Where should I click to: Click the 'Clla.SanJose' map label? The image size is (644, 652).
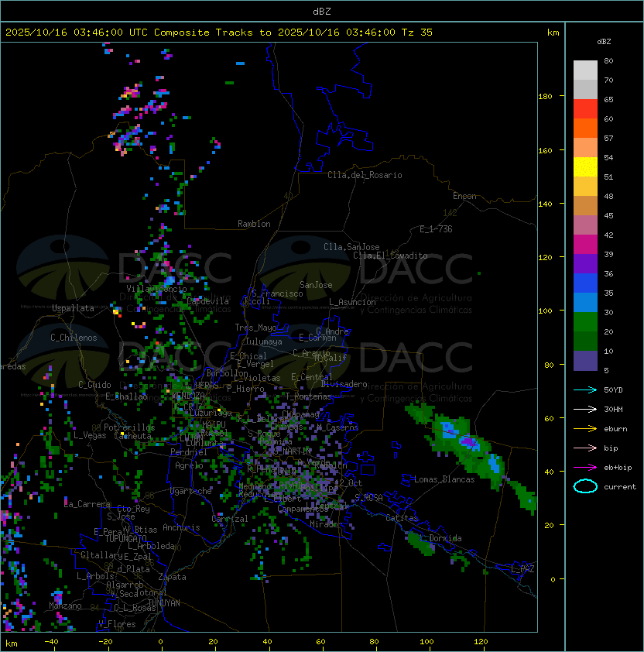tap(351, 247)
